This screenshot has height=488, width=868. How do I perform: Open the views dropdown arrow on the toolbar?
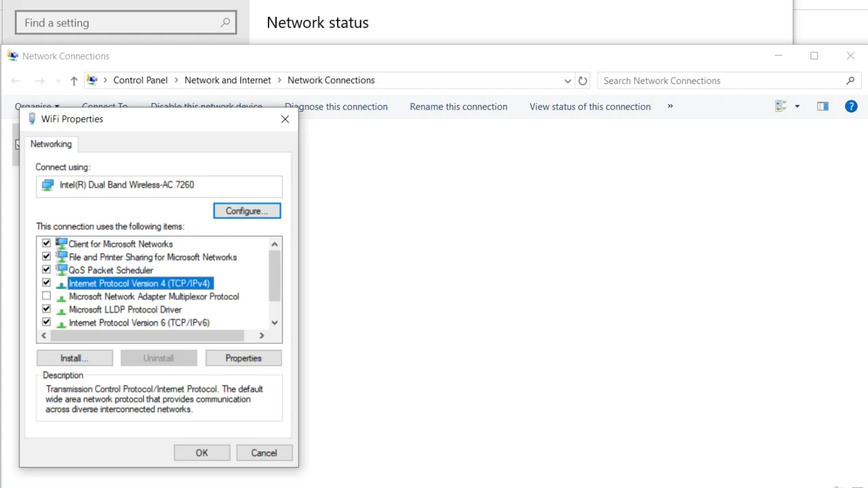(797, 106)
